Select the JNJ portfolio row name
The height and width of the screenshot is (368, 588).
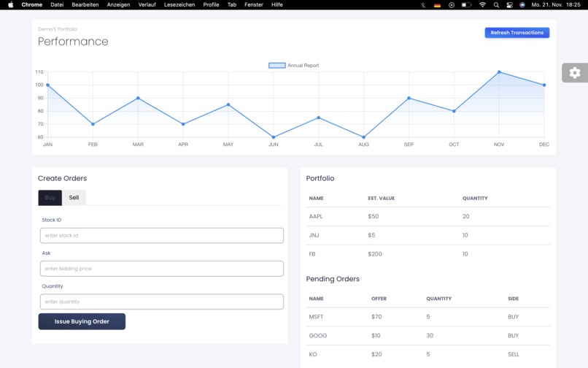(314, 235)
